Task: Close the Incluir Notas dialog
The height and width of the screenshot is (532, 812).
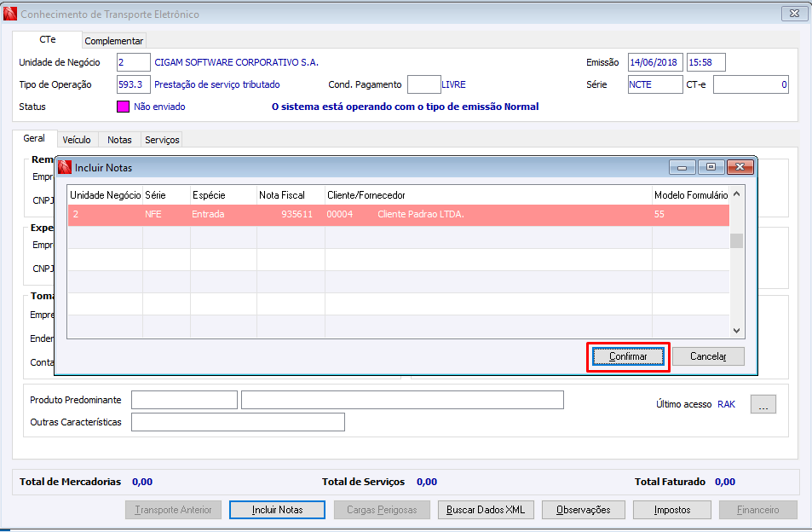Action: click(740, 167)
